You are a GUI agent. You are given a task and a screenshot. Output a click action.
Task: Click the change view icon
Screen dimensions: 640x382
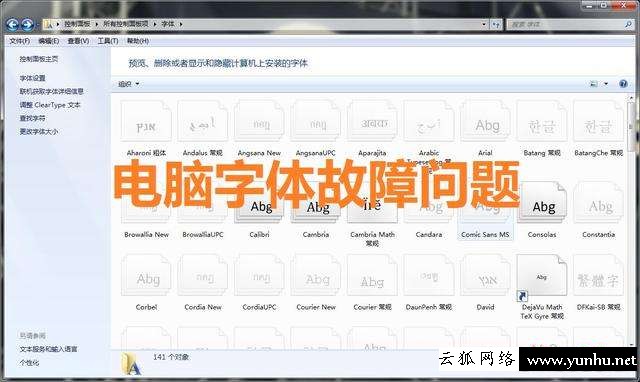[594, 84]
